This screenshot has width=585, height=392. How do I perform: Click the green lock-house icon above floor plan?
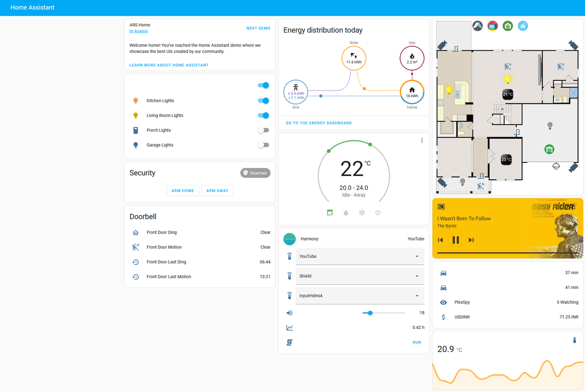(x=508, y=26)
